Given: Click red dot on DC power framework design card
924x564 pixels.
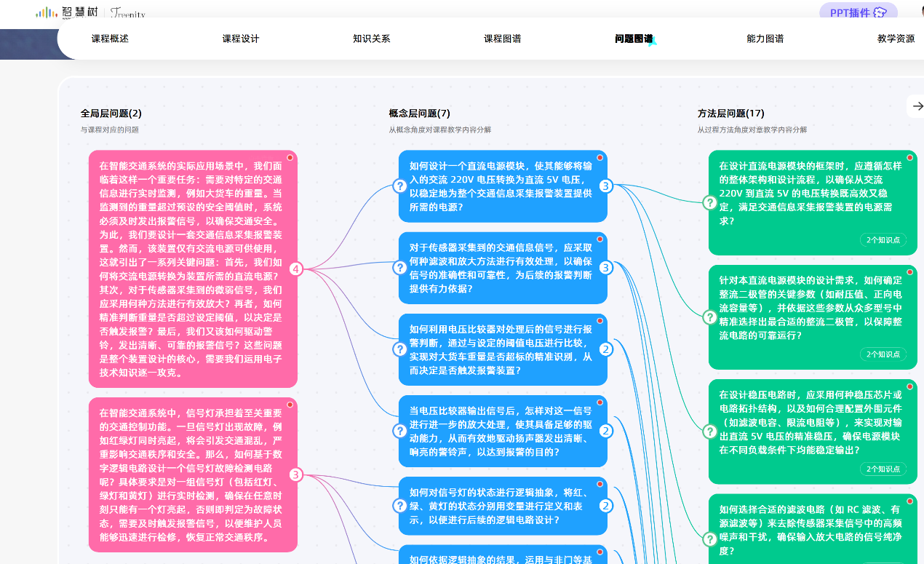Looking at the screenshot, I should 909,158.
